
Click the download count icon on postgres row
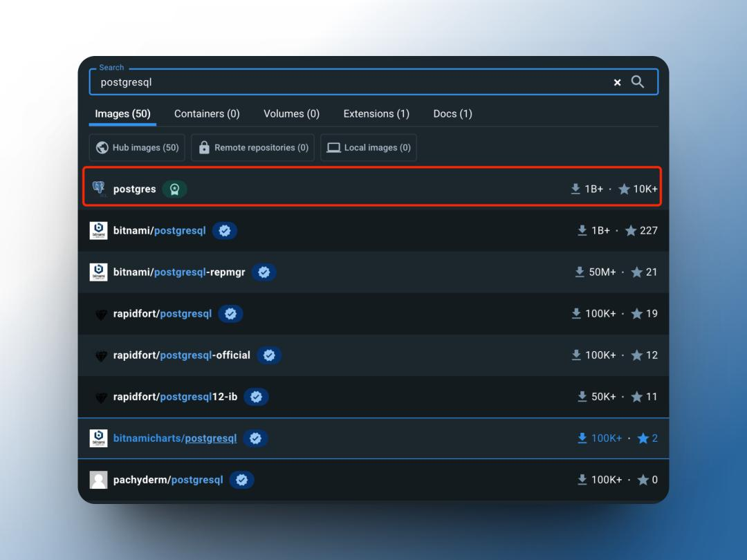pyautogui.click(x=575, y=188)
